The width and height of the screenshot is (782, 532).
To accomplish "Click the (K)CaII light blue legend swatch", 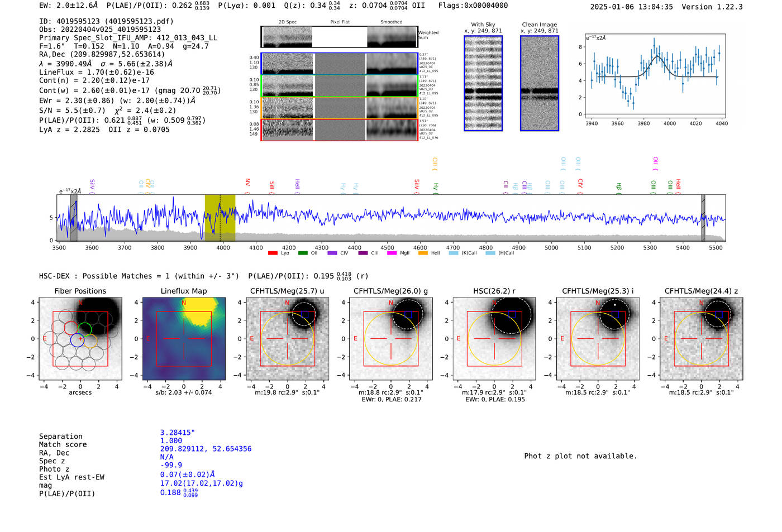I will (x=454, y=253).
